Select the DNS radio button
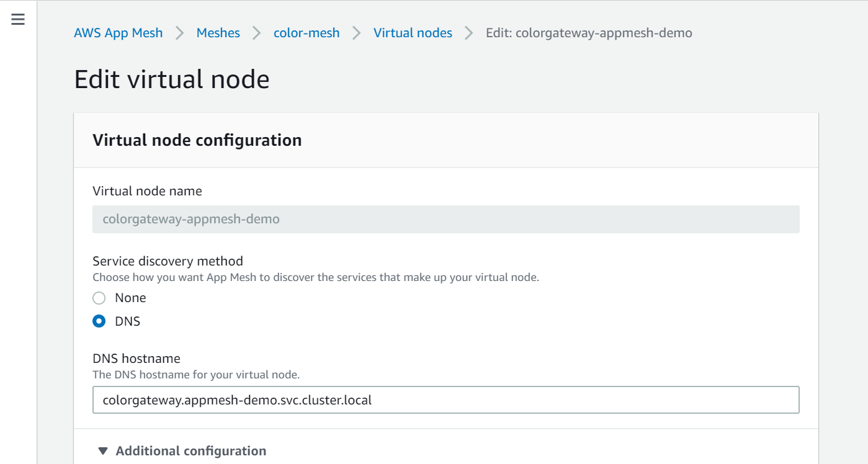868x464 pixels. point(99,321)
